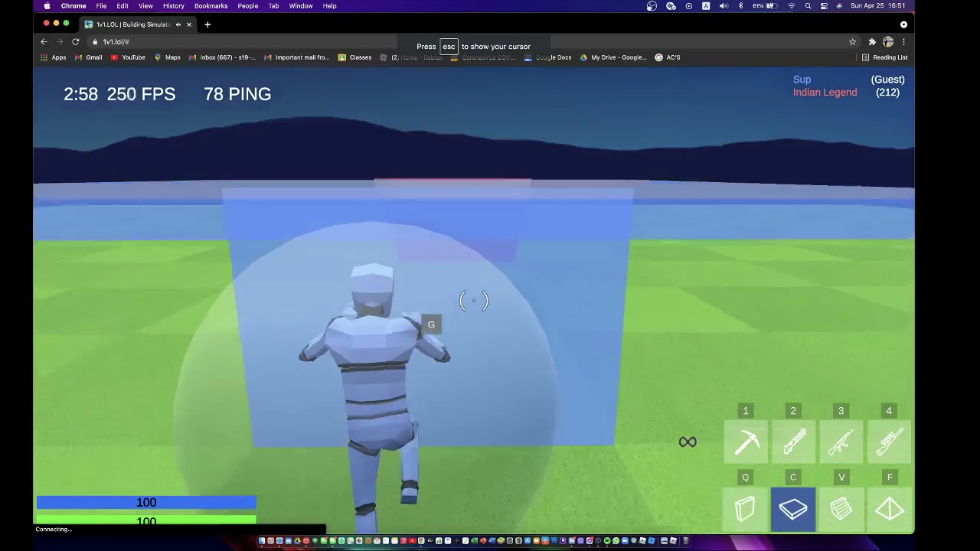
Task: Open the Apps bookmark
Action: pyautogui.click(x=53, y=57)
